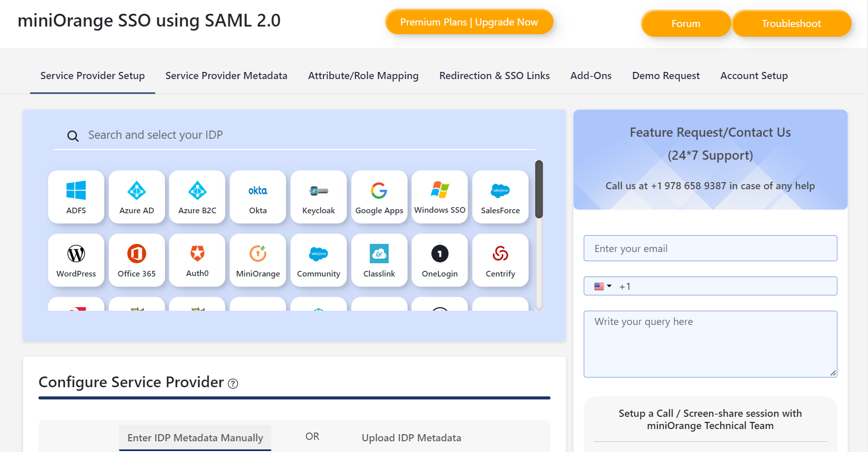Click the Troubleshoot button
The height and width of the screenshot is (452, 868).
791,23
